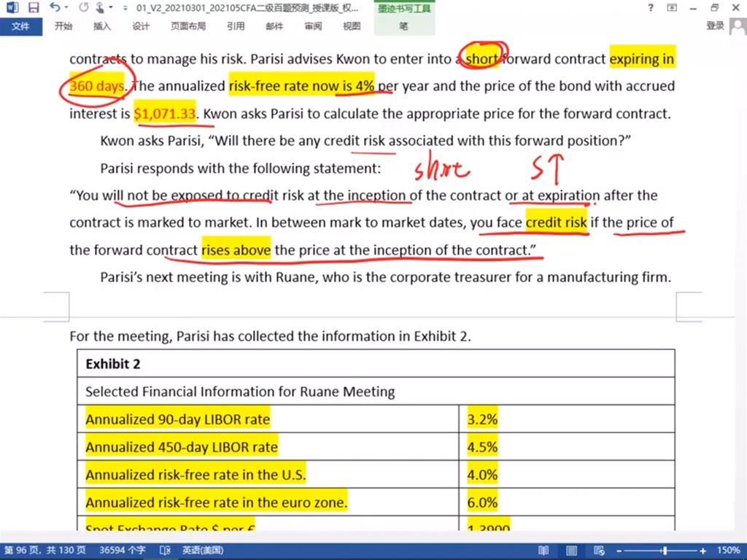Click the zoom slider handle
The width and height of the screenshot is (747, 560).
point(664,551)
